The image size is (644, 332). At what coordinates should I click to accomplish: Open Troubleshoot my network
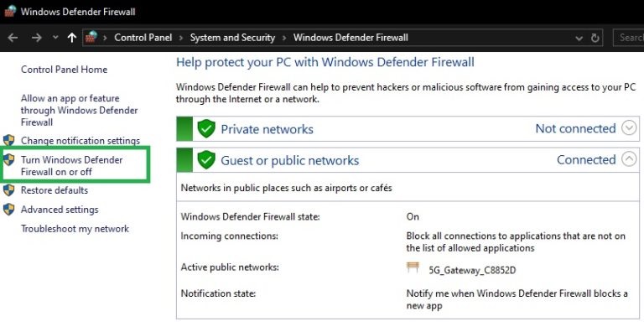(x=75, y=229)
